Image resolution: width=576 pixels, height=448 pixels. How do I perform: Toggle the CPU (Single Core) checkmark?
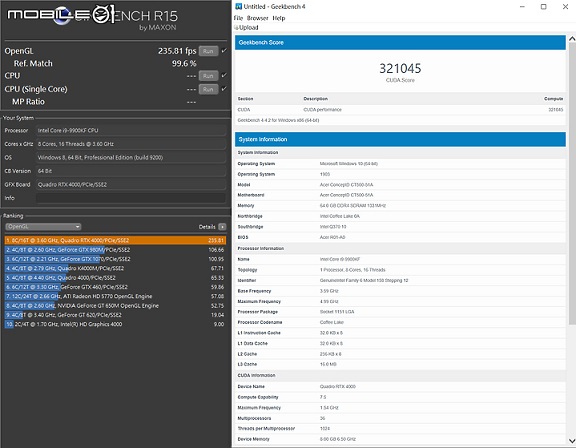tap(224, 88)
